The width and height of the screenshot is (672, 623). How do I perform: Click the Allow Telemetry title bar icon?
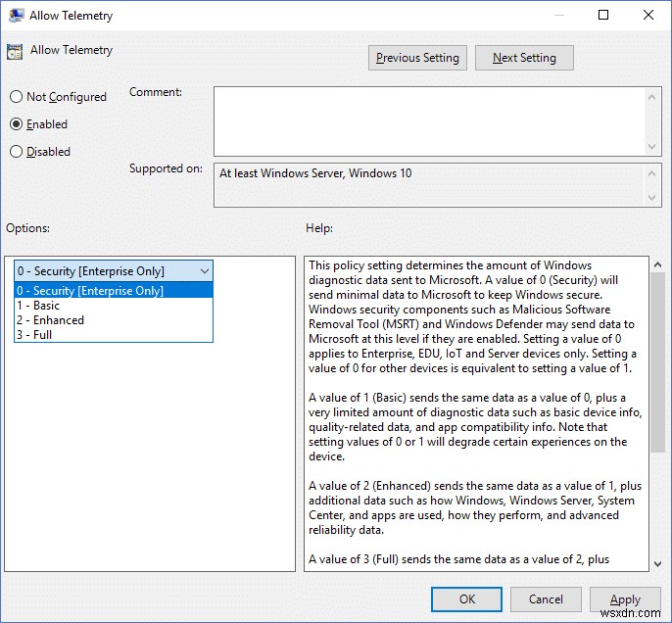(x=17, y=16)
